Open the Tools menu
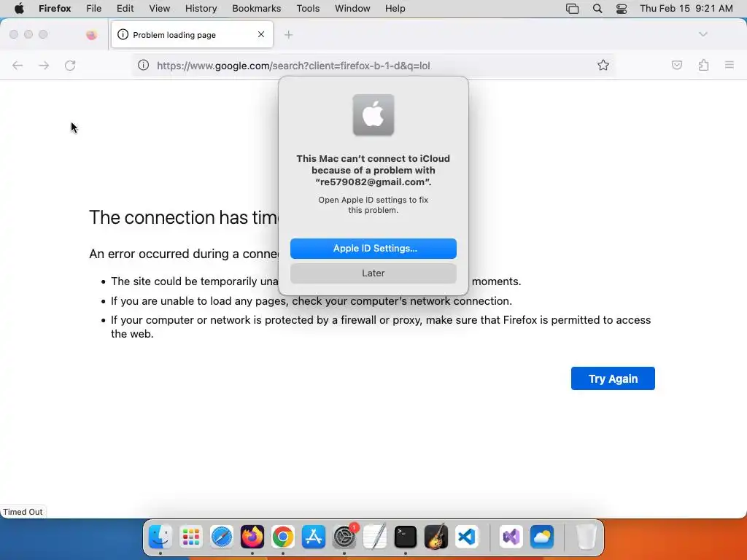 (x=308, y=9)
